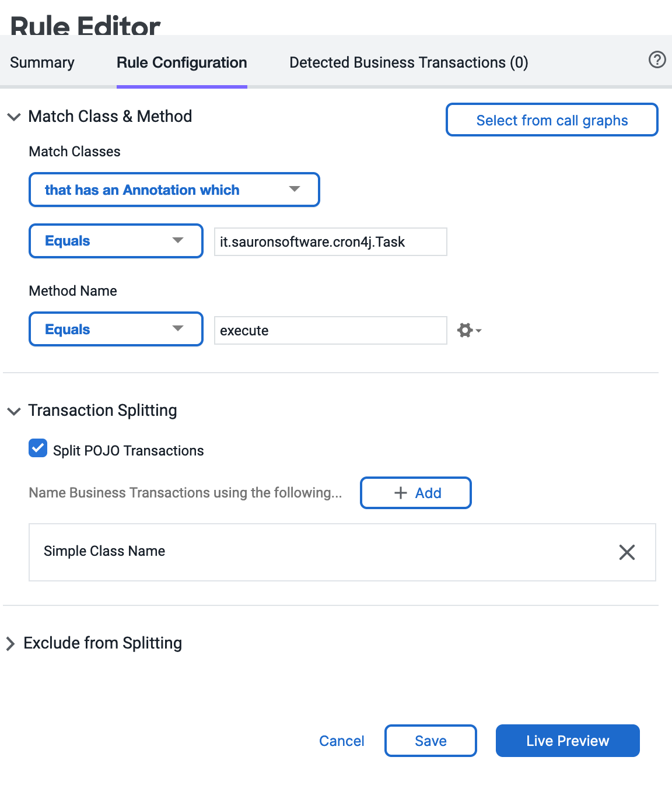Switch to the Summary tab
The width and height of the screenshot is (672, 792).
42,62
